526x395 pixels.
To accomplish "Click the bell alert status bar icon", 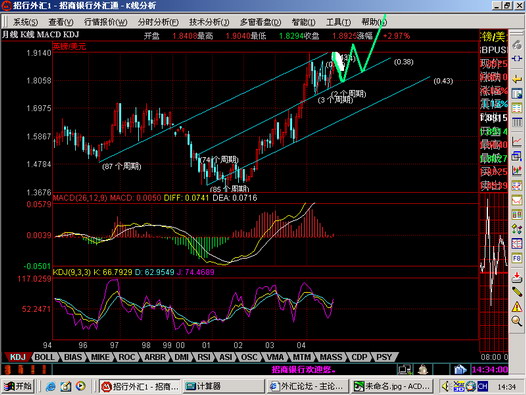I will [x=423, y=369].
